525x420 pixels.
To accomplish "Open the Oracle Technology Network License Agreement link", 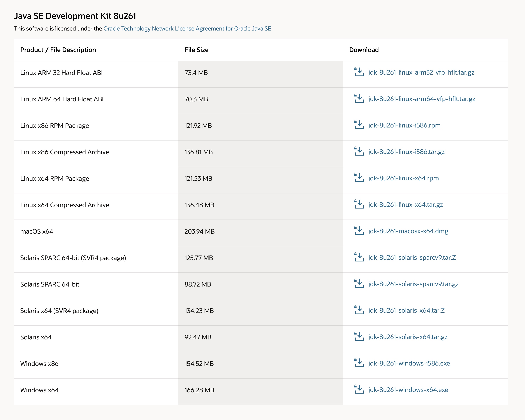I will [x=187, y=29].
